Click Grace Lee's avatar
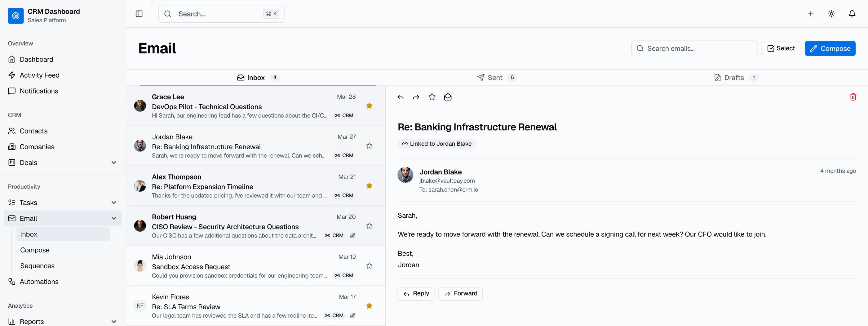Viewport: 868px width, 326px height. (x=140, y=106)
